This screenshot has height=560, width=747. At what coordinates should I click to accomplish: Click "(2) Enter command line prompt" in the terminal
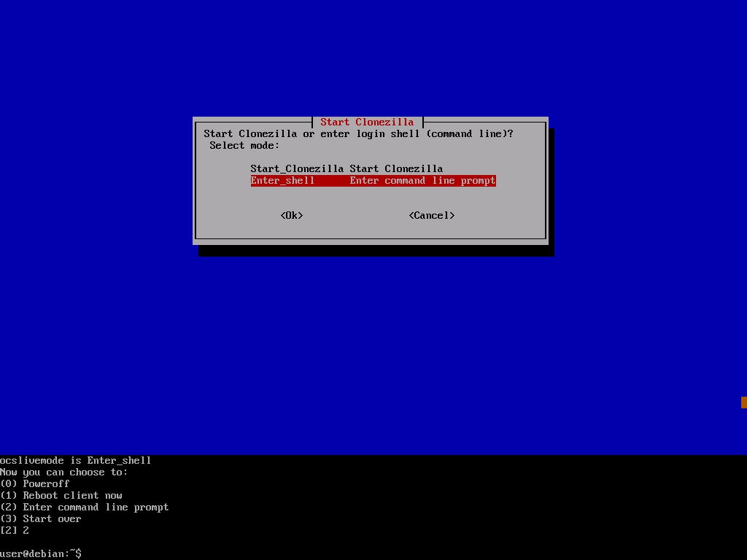point(85,507)
